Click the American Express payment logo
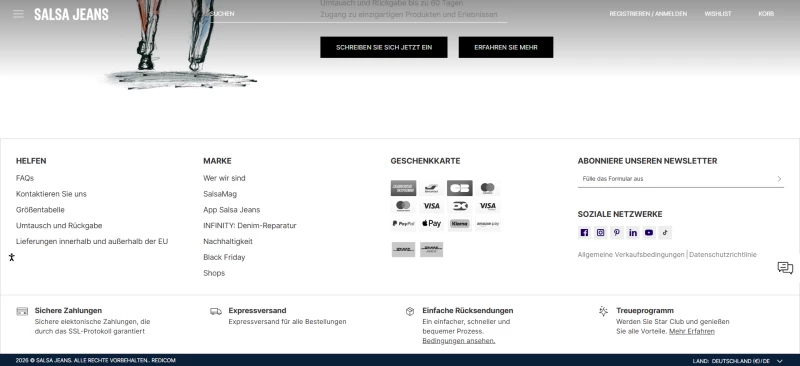Viewport: 800px width, 366px height. click(x=403, y=188)
